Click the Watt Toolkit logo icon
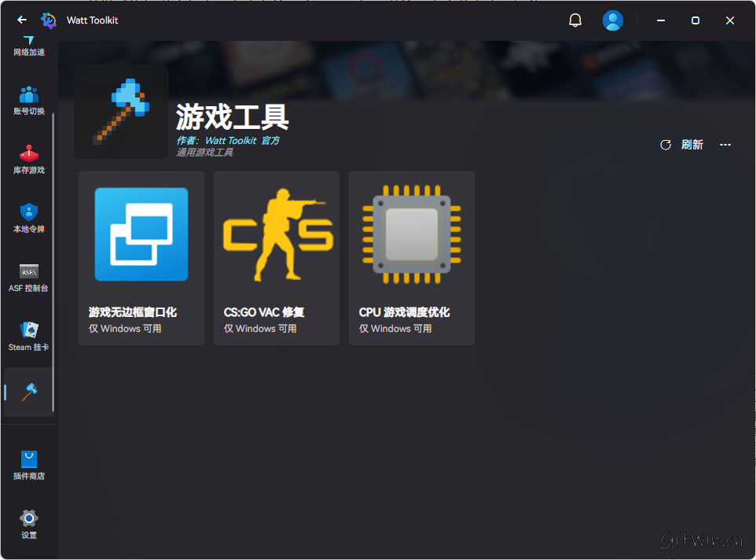 pos(49,20)
